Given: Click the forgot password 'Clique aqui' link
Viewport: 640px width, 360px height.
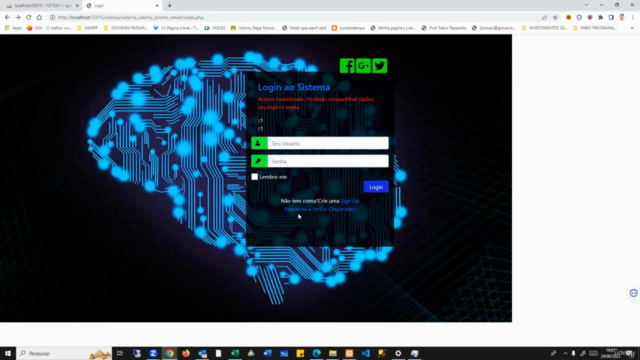Looking at the screenshot, I should [342, 209].
